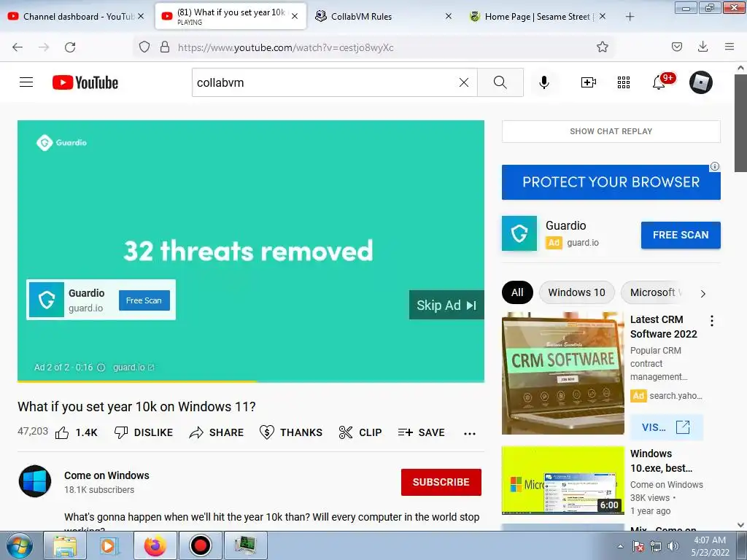Open a new browser tab
Screen dimensions: 747x560
pyautogui.click(x=630, y=17)
